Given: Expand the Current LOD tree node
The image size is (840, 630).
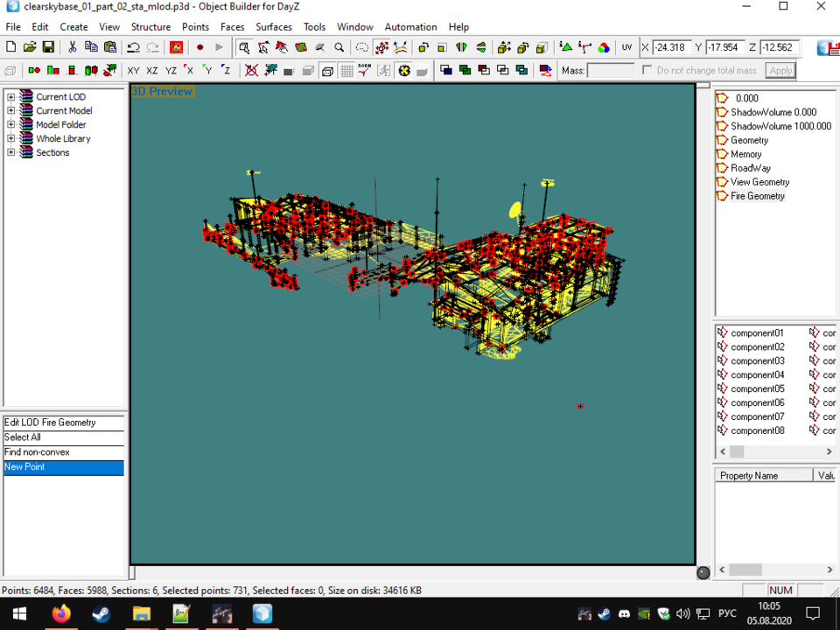Looking at the screenshot, I should [x=10, y=97].
